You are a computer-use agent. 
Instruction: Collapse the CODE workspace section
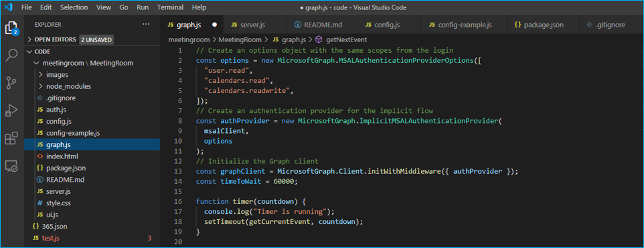click(29, 51)
